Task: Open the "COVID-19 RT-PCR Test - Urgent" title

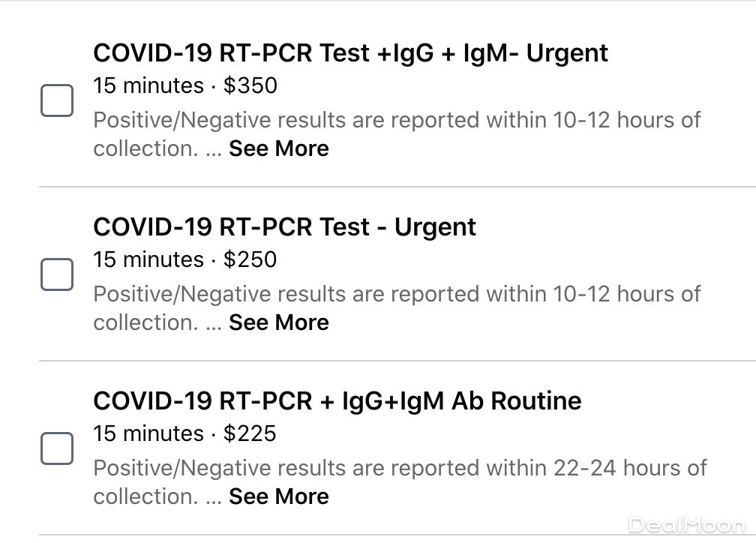Action: [284, 227]
